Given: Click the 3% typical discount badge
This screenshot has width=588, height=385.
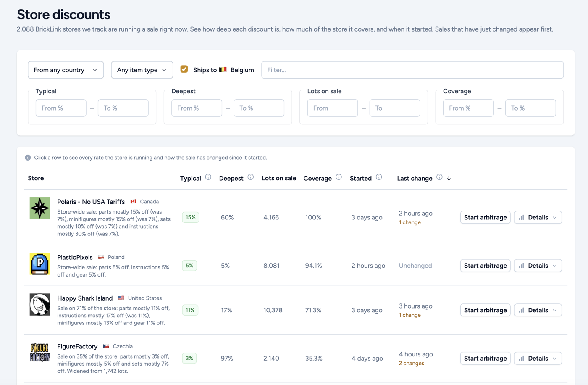Looking at the screenshot, I should [x=189, y=359].
